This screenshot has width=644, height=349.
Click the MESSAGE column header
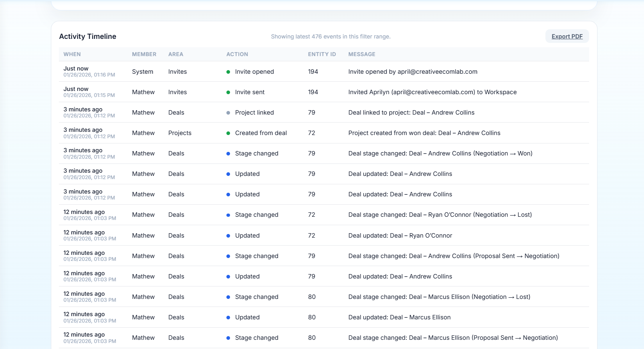tap(361, 54)
